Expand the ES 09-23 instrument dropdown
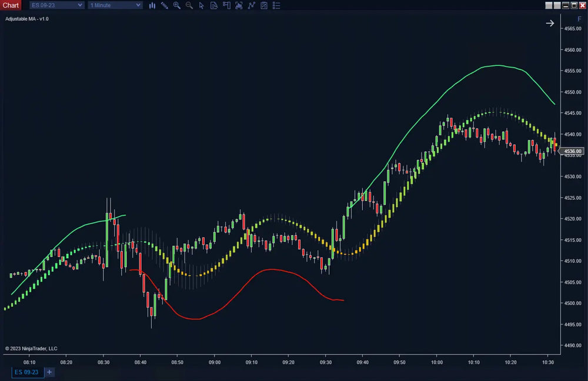 [56, 5]
